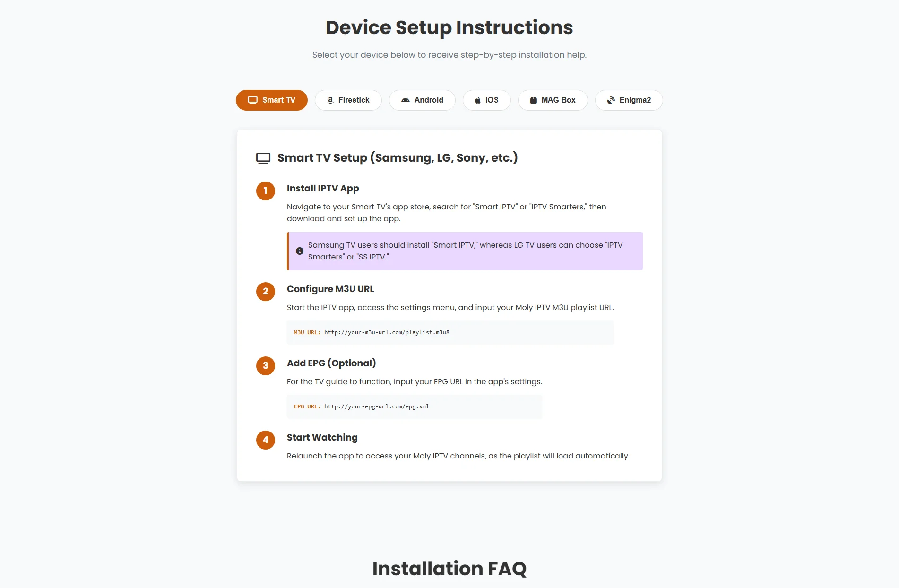Switch to Enigma2 instructions

point(629,100)
